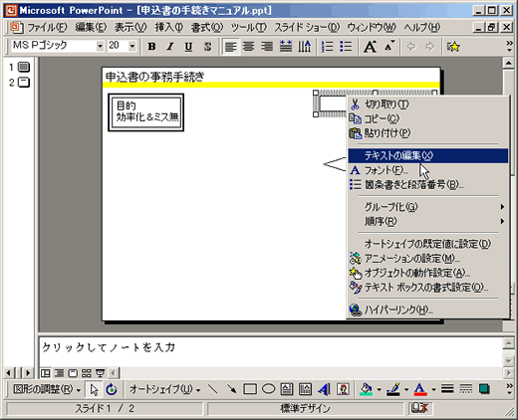Open ツール(T) menu
The image size is (518, 420).
coord(249,27)
